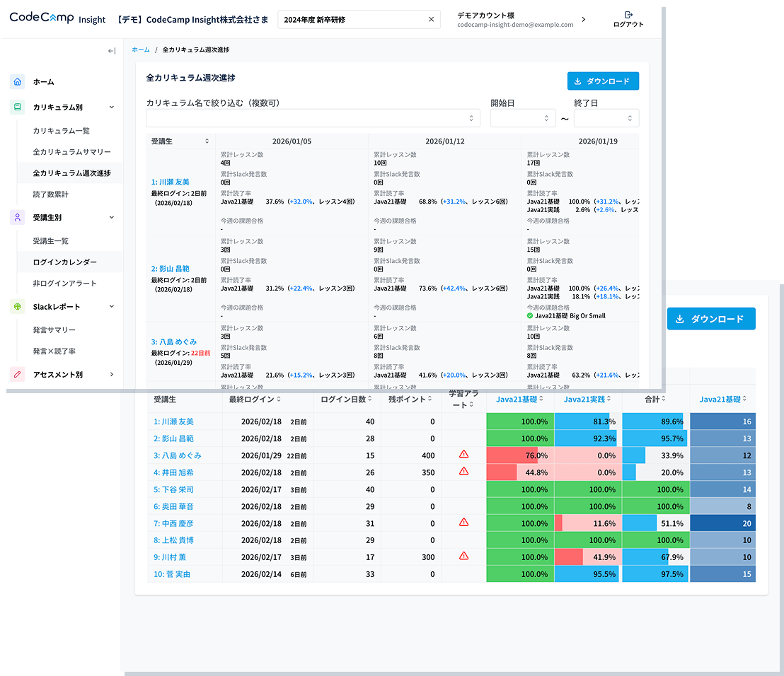Collapse the sidebar with arrow icon

tap(112, 51)
